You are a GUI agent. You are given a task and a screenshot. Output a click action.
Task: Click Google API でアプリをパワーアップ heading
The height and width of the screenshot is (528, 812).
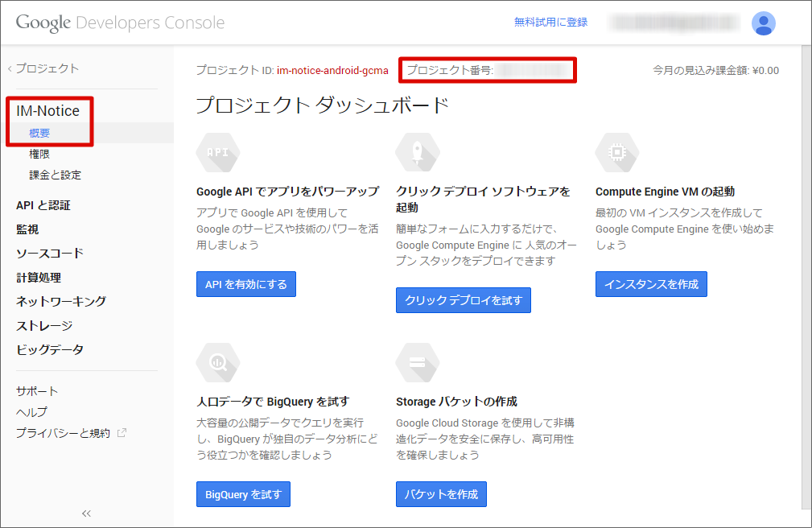(x=287, y=192)
